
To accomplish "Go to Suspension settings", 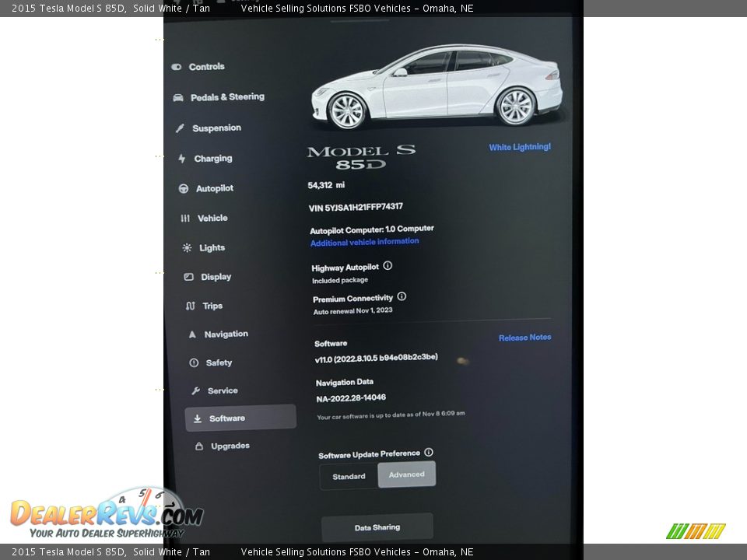I will (216, 128).
